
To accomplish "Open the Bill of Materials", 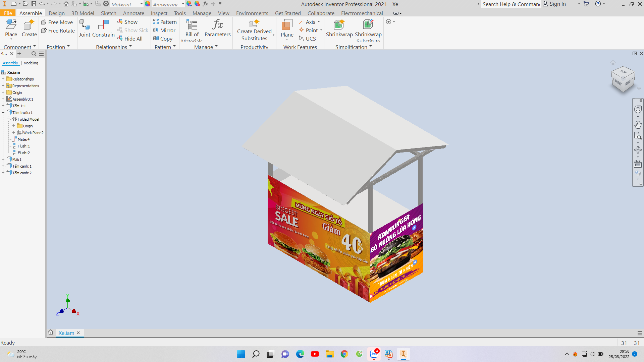I will (x=192, y=29).
